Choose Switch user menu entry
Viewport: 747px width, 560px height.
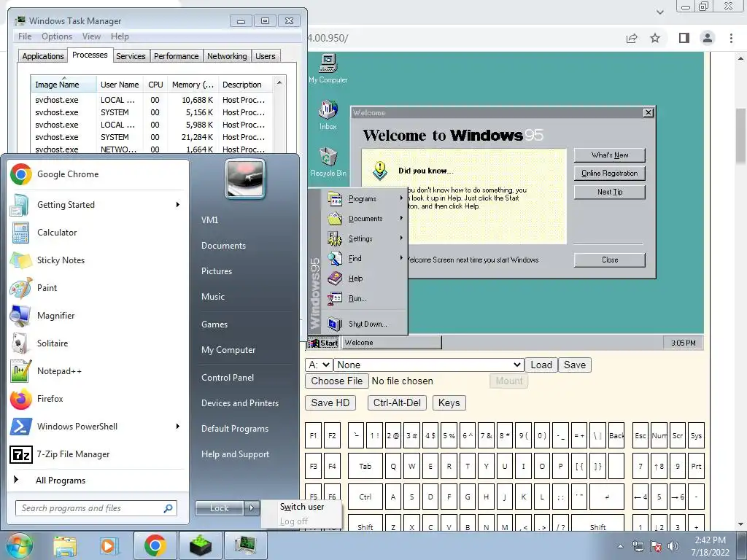(302, 507)
